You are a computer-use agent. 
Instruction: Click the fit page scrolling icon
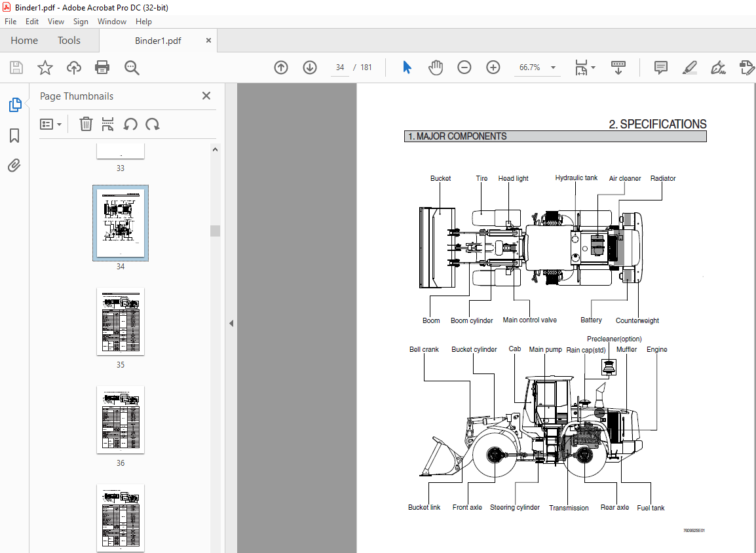(582, 67)
